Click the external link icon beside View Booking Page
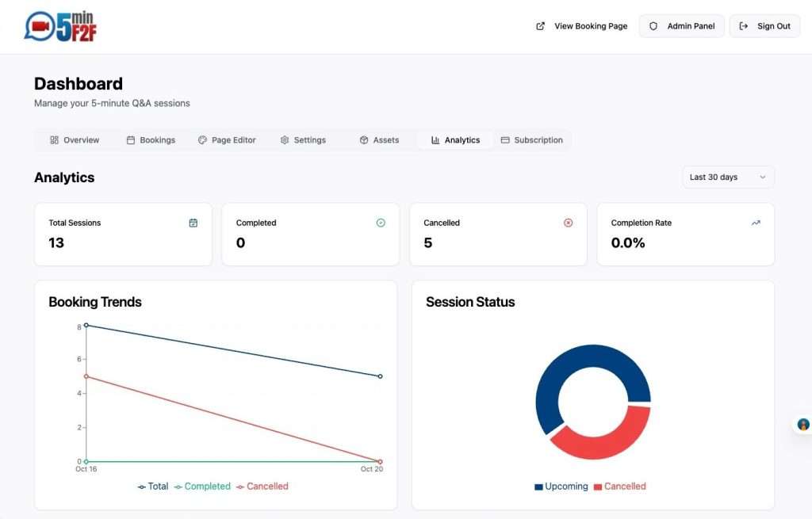This screenshot has height=519, width=812. click(x=540, y=26)
